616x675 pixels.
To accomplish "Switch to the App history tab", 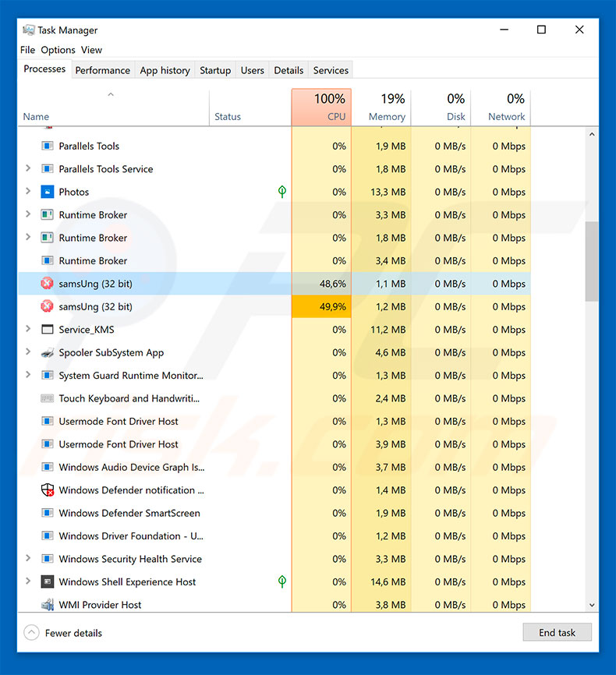I will pyautogui.click(x=165, y=70).
